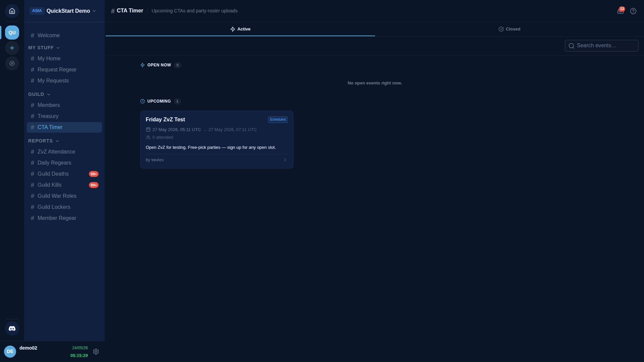The width and height of the screenshot is (644, 362).
Task: Click the Upcoming count badge
Action: coord(177,101)
